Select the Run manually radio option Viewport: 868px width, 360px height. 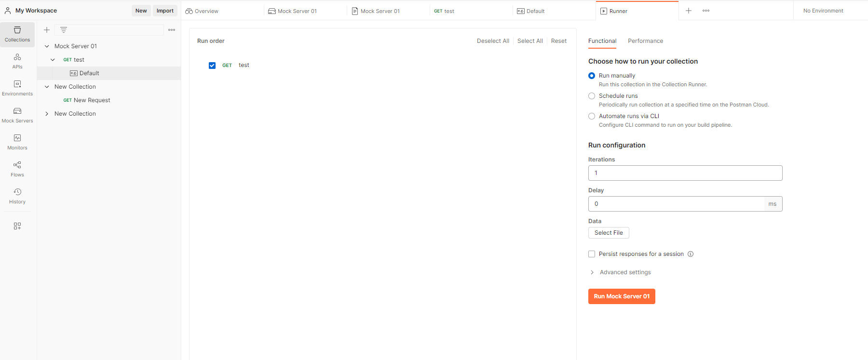[x=592, y=76]
